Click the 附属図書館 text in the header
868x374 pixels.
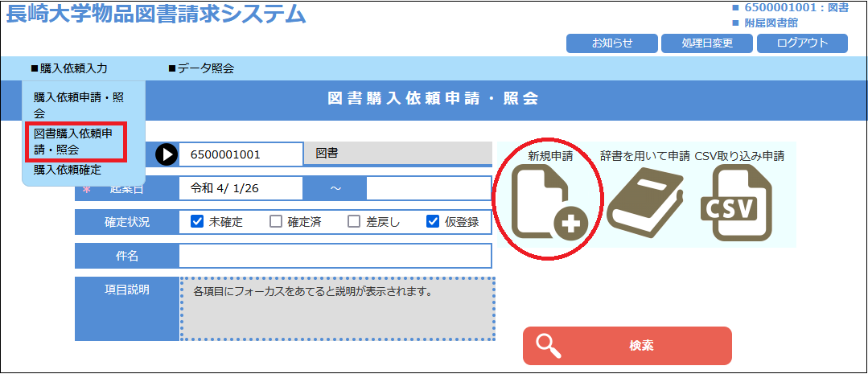coord(771,23)
